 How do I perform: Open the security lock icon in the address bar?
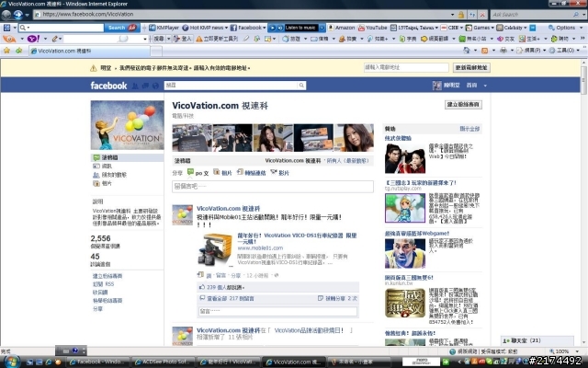point(461,15)
